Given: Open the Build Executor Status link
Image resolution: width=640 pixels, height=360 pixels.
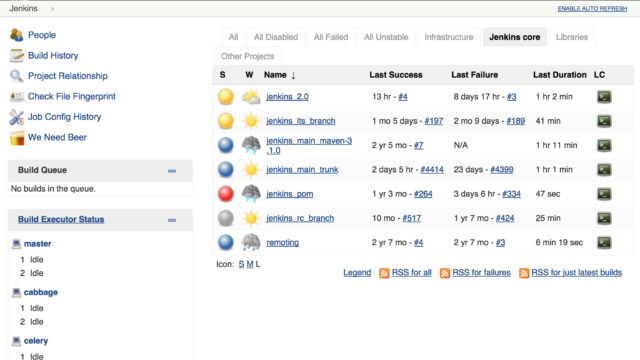Looking at the screenshot, I should pos(61,219).
